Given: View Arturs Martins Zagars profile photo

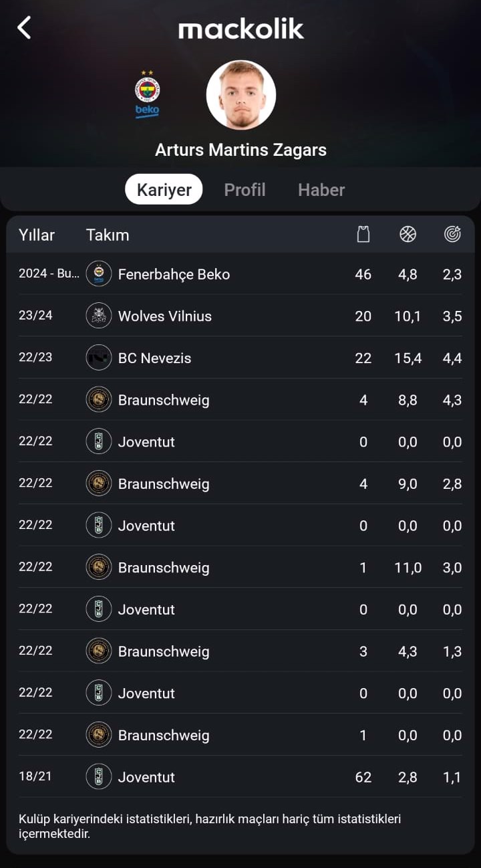Looking at the screenshot, I should (x=240, y=94).
